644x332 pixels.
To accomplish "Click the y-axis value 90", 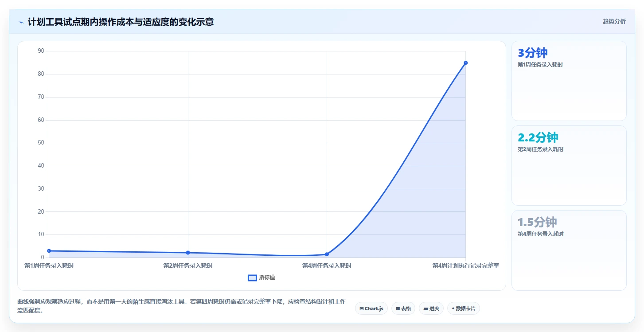I will coord(41,51).
